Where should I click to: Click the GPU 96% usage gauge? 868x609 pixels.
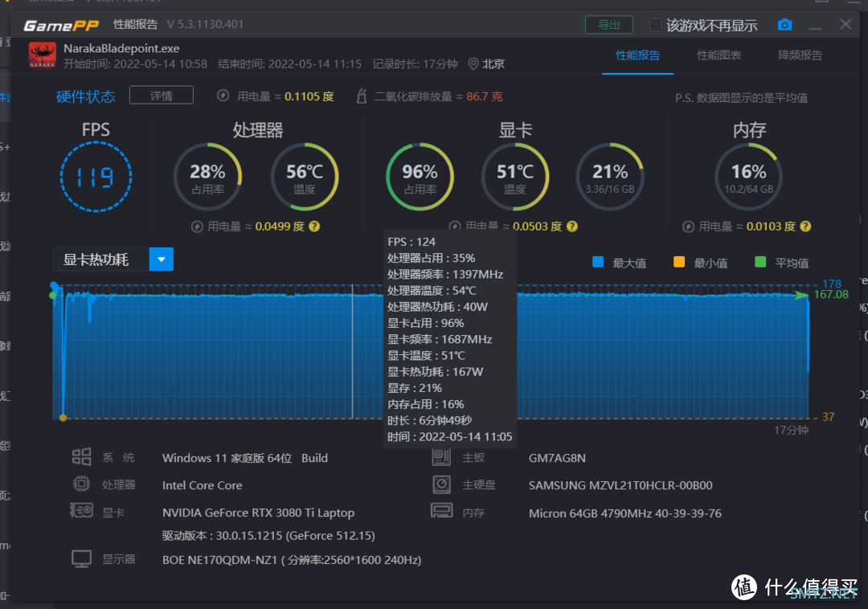click(420, 177)
